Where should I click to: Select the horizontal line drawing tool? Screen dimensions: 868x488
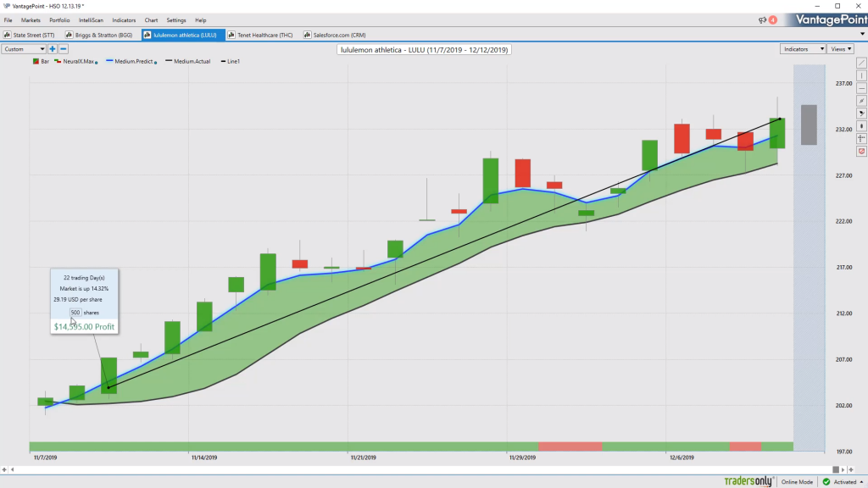click(861, 88)
